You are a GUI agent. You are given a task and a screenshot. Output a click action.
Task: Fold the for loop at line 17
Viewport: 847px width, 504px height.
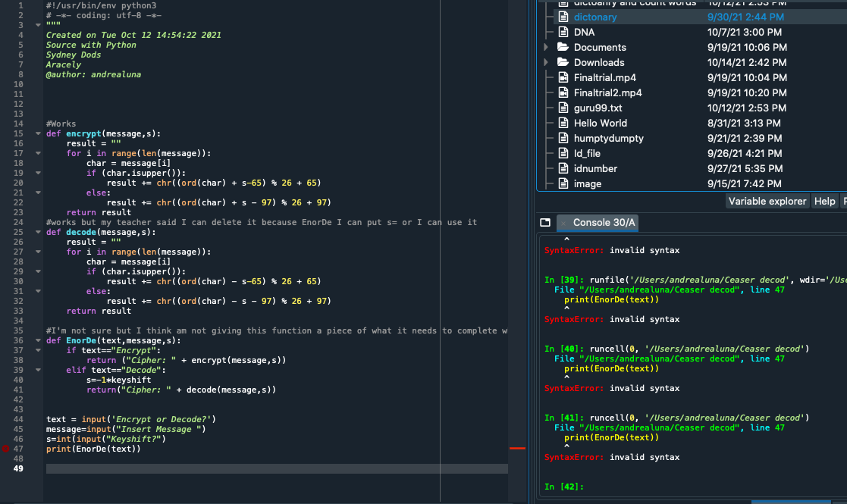(x=38, y=153)
